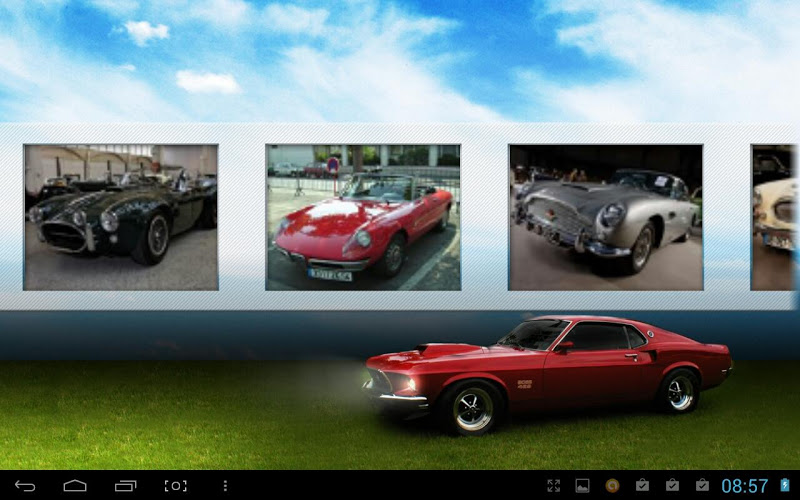
Task: Tap the picture notification icon
Action: [582, 486]
